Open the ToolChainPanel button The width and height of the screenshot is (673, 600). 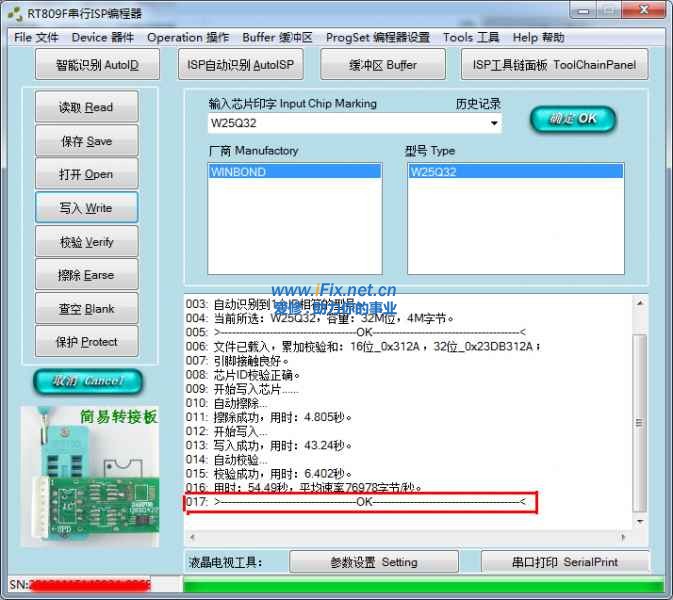[553, 66]
